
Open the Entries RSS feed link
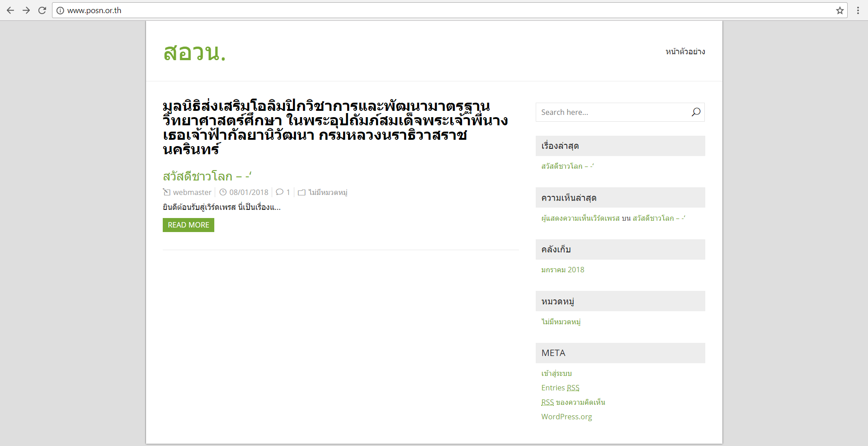pyautogui.click(x=560, y=388)
